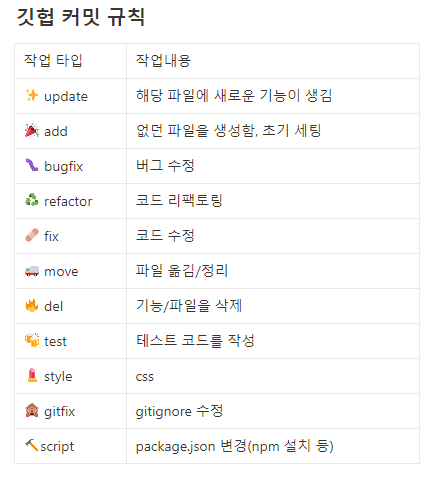
Task: Click the party popper emoji beside add
Action: pyautogui.click(x=32, y=131)
